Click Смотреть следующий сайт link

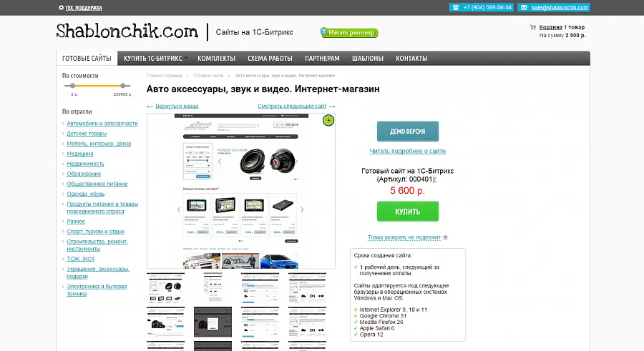click(292, 106)
